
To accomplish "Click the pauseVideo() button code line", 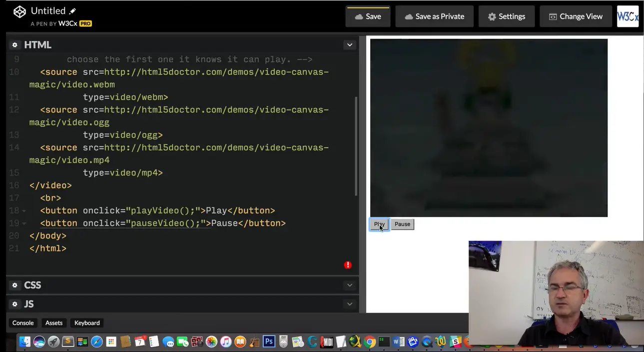I will click(x=163, y=223).
